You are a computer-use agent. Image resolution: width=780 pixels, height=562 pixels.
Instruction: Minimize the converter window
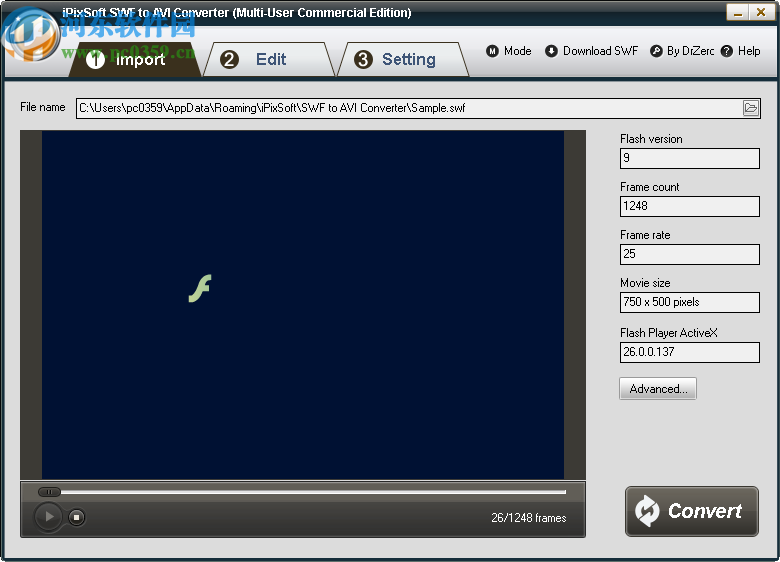coord(738,12)
